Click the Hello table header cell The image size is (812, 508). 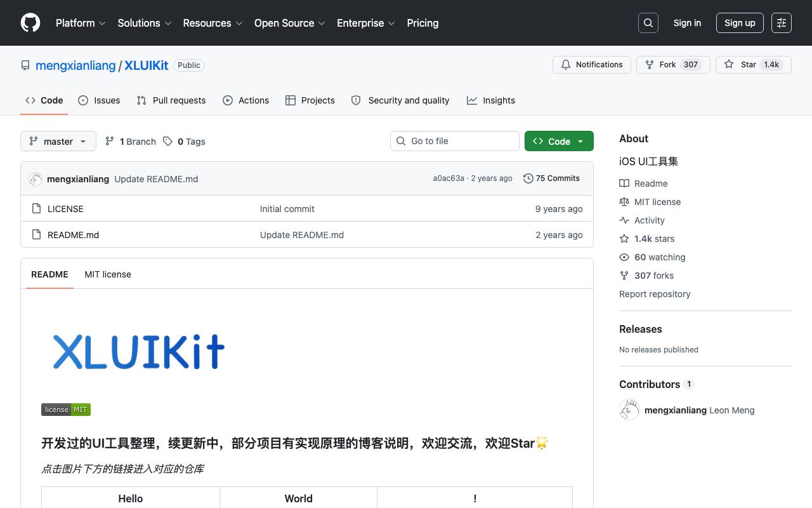tap(131, 498)
